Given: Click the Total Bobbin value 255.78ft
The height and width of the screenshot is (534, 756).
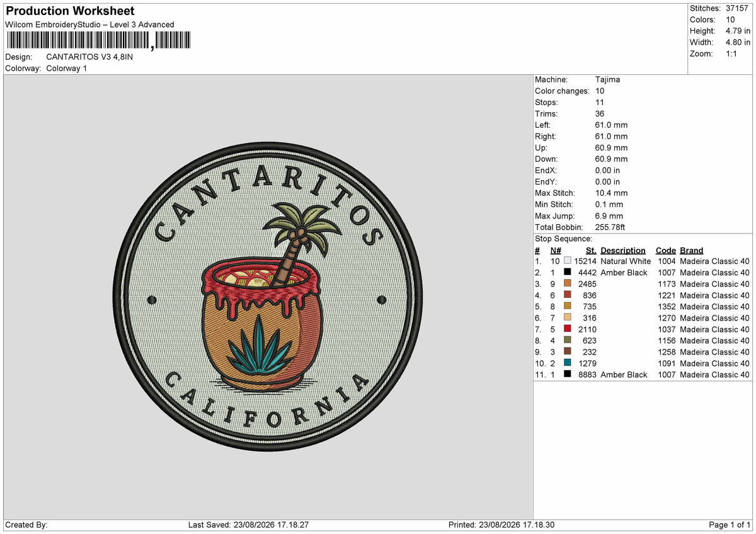Looking at the screenshot, I should (610, 227).
